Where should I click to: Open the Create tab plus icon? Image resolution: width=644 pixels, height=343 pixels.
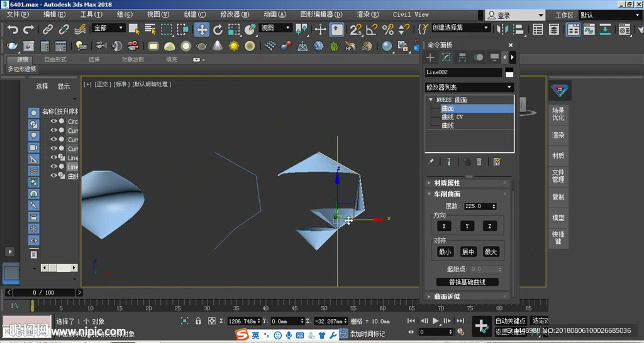pyautogui.click(x=430, y=57)
